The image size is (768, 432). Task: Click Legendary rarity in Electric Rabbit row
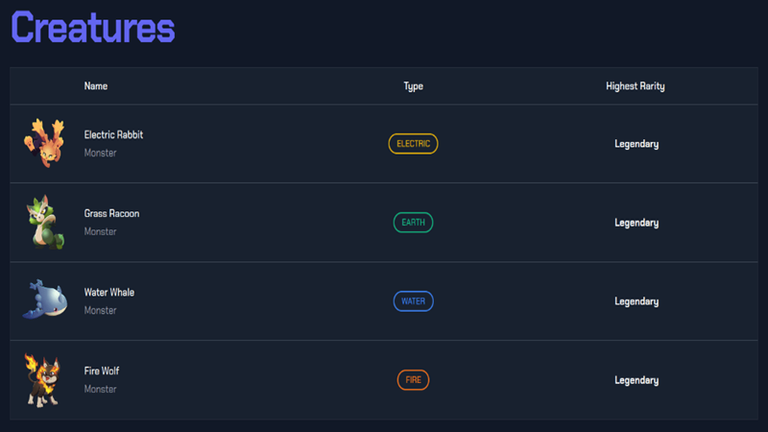point(636,144)
